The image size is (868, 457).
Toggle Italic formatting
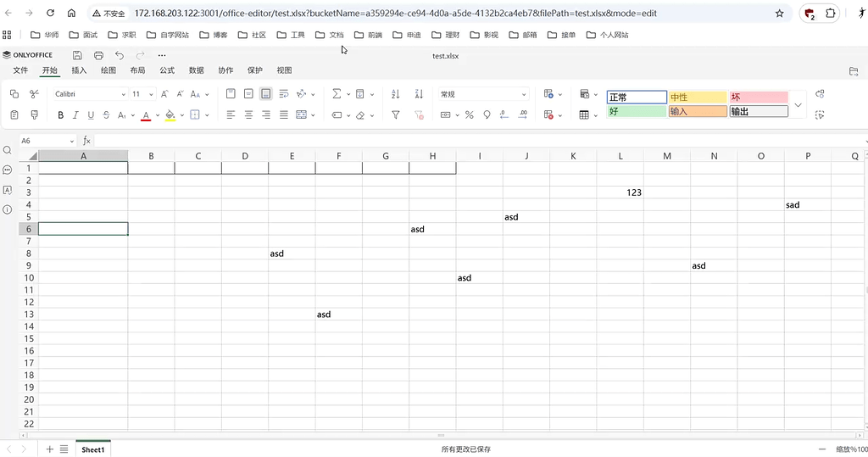[x=75, y=114]
